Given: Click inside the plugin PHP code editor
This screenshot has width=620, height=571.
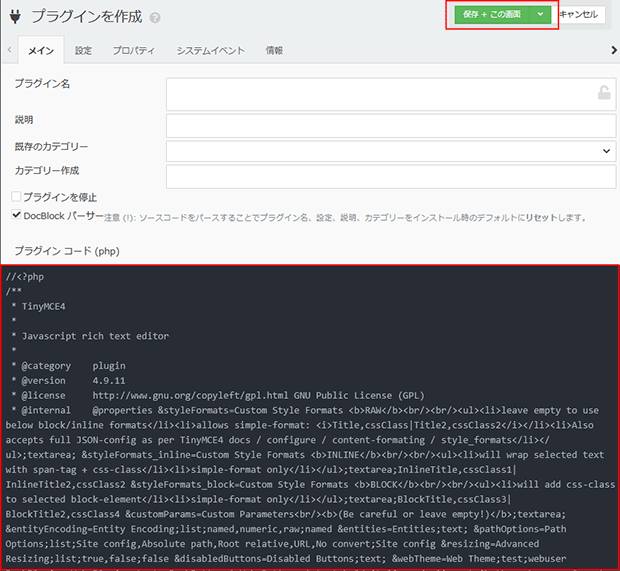Looking at the screenshot, I should tap(310, 420).
